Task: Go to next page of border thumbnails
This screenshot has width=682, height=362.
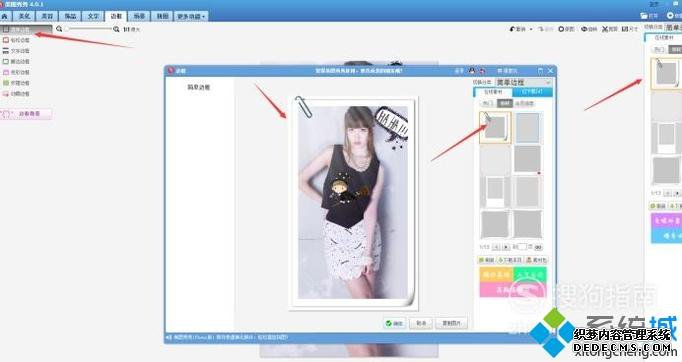Action: 506,247
